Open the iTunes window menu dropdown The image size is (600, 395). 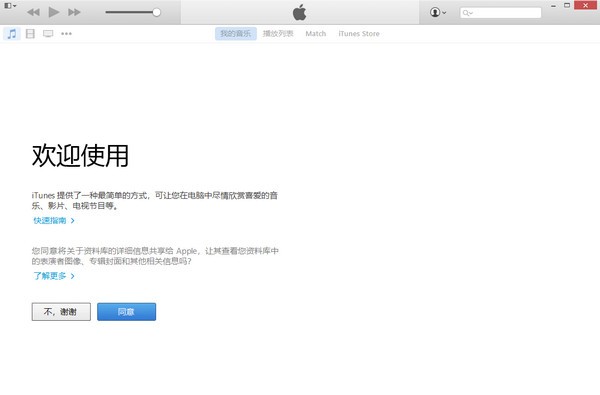coord(10,6)
